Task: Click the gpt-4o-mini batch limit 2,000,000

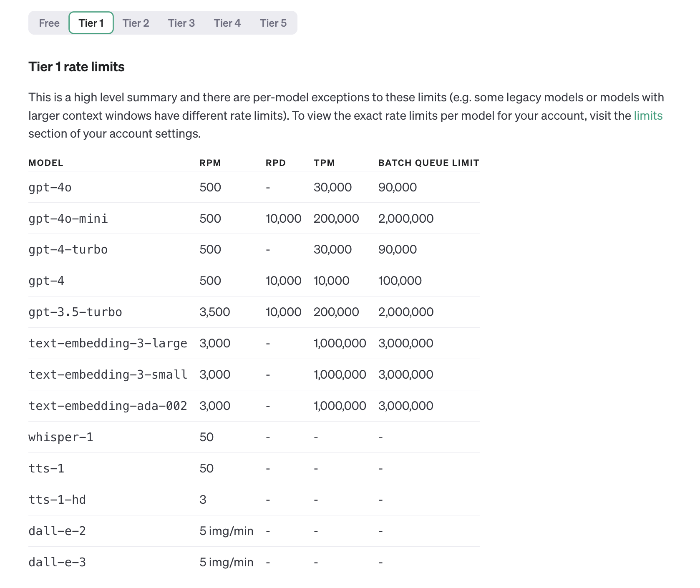Action: coord(406,219)
